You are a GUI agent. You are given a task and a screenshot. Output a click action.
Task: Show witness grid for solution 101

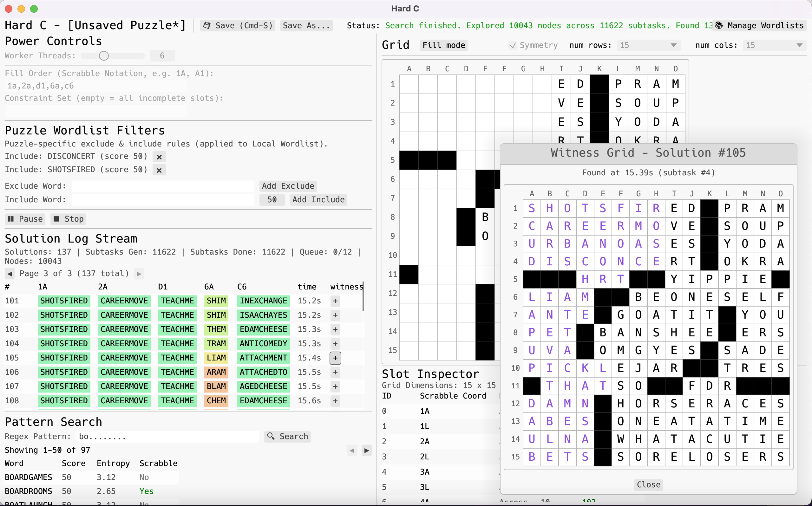(x=335, y=301)
